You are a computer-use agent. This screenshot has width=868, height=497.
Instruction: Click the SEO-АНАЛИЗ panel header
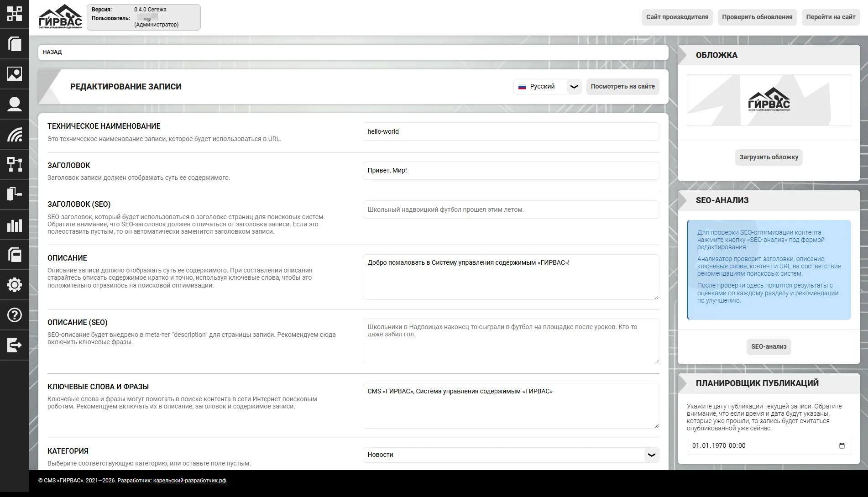pyautogui.click(x=769, y=200)
